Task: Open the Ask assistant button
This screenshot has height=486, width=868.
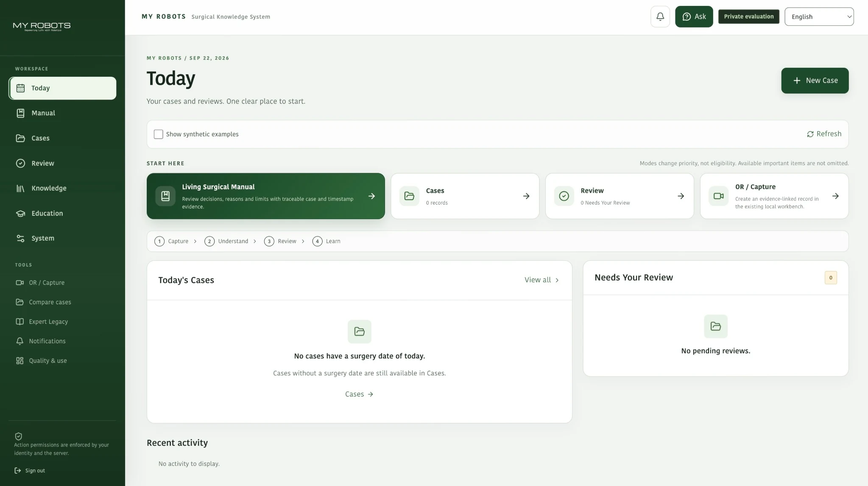Action: click(694, 17)
